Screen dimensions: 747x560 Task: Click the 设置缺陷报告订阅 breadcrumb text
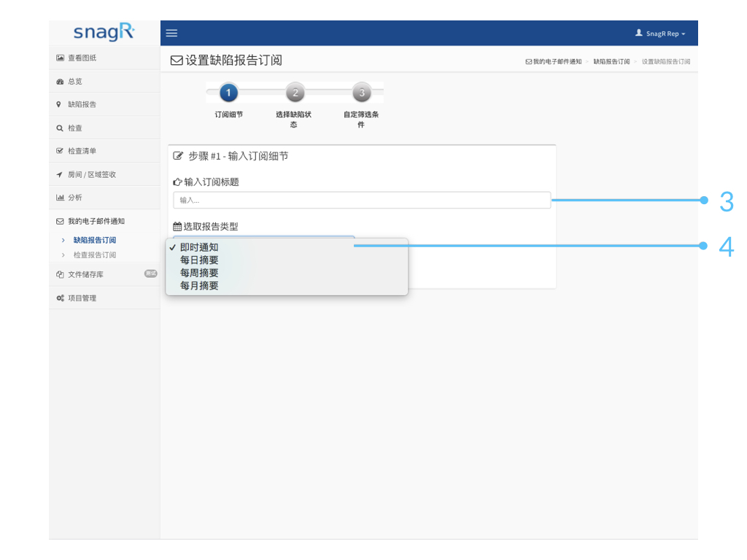coord(666,61)
